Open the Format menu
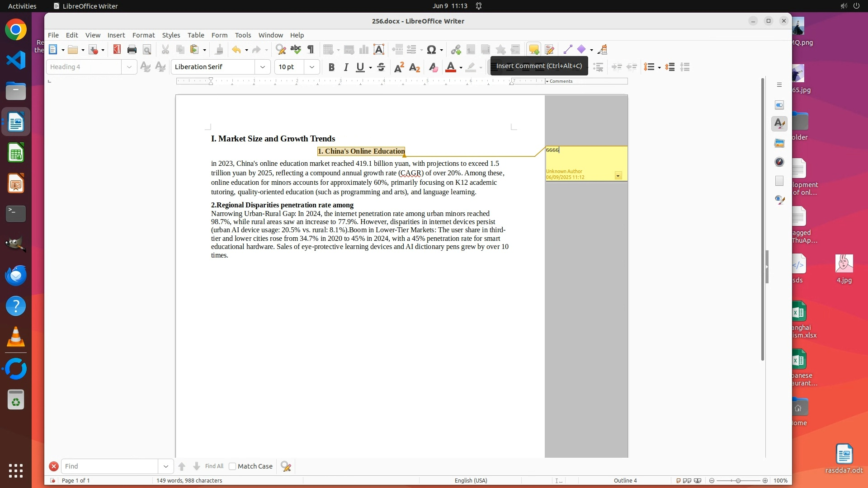This screenshot has width=868, height=488. tap(143, 35)
